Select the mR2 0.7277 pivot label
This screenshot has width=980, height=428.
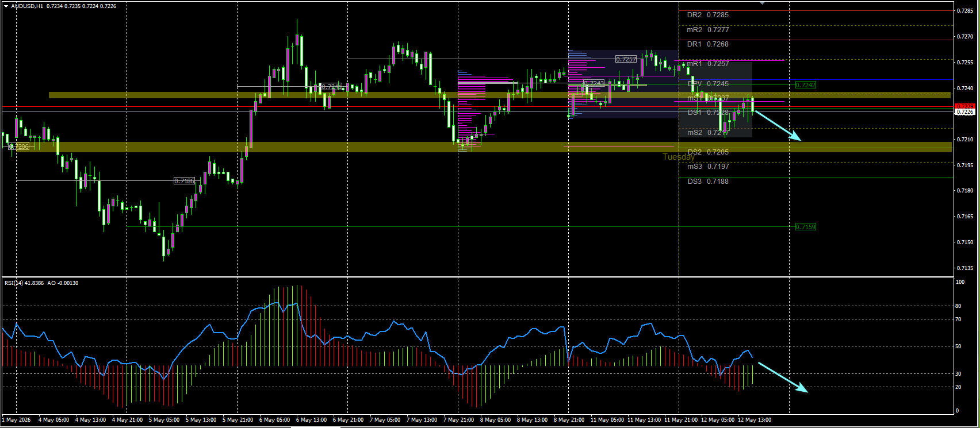[x=707, y=30]
